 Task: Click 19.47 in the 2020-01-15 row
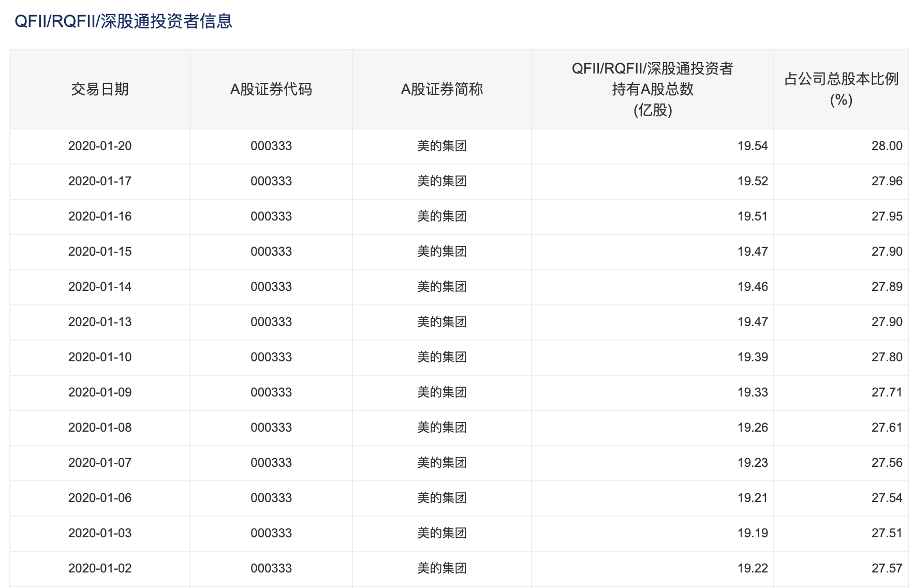click(x=753, y=252)
